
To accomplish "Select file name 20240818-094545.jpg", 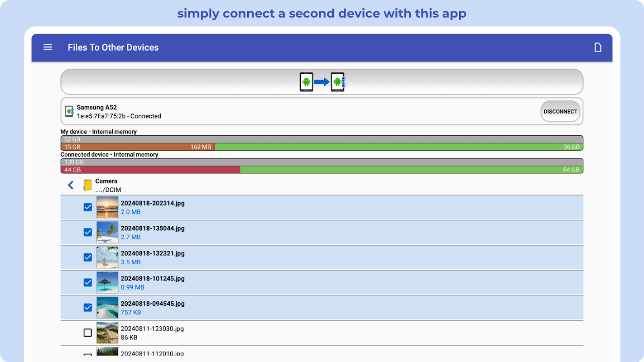I will point(153,304).
